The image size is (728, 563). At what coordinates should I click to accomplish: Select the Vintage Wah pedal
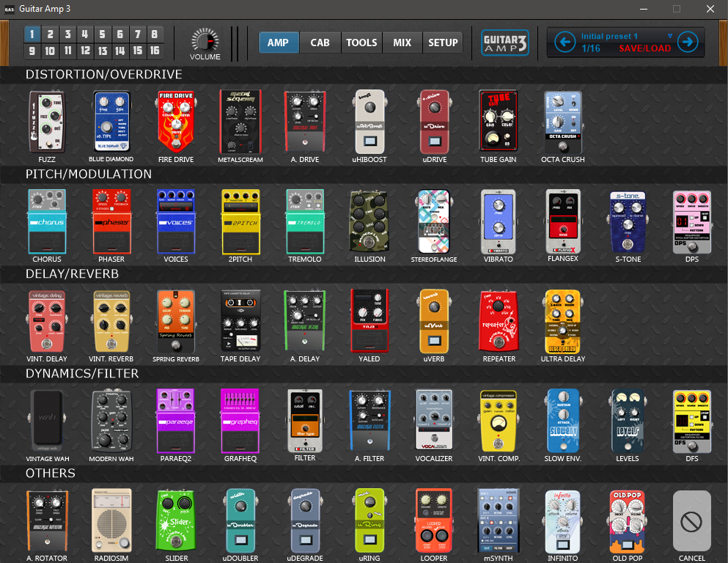[47, 421]
